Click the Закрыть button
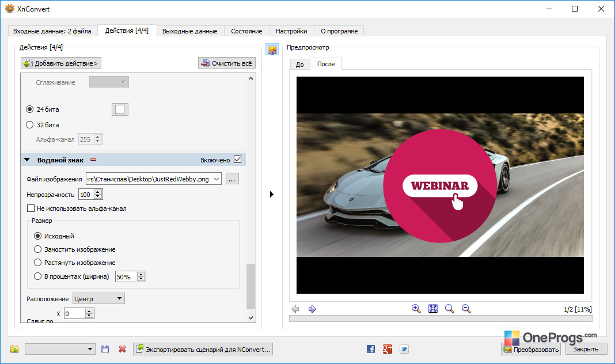Screen dimensions: 615x364 [x=586, y=349]
